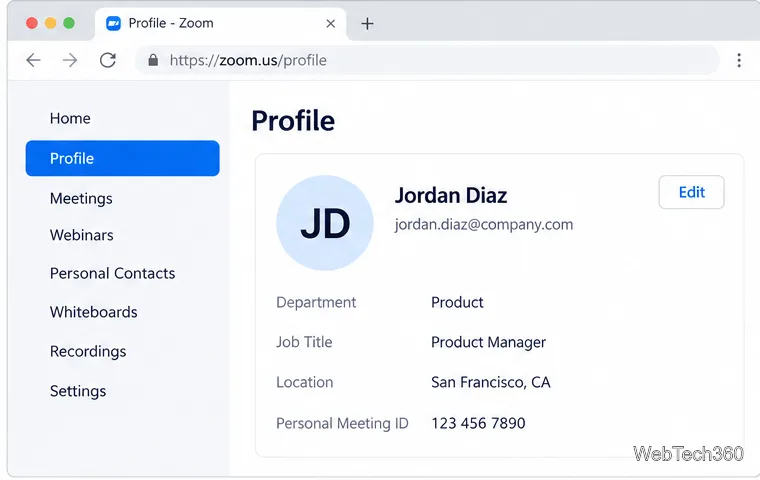Click the browser back arrow

coord(33,60)
